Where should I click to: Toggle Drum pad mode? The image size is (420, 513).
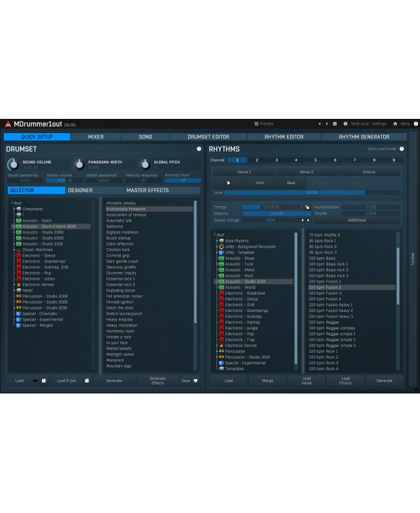coord(382,149)
